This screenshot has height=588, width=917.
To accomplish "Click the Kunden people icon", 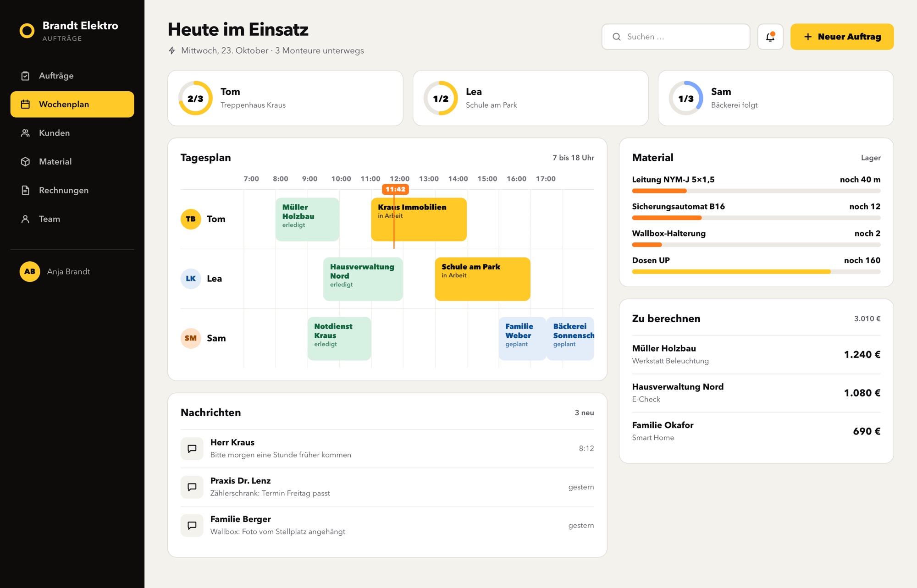I will pyautogui.click(x=26, y=133).
